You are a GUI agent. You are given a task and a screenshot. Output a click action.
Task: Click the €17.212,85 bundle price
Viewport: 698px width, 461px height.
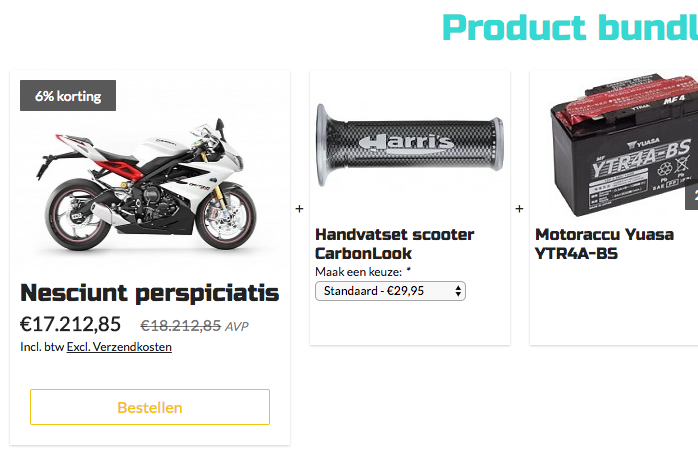click(x=70, y=324)
